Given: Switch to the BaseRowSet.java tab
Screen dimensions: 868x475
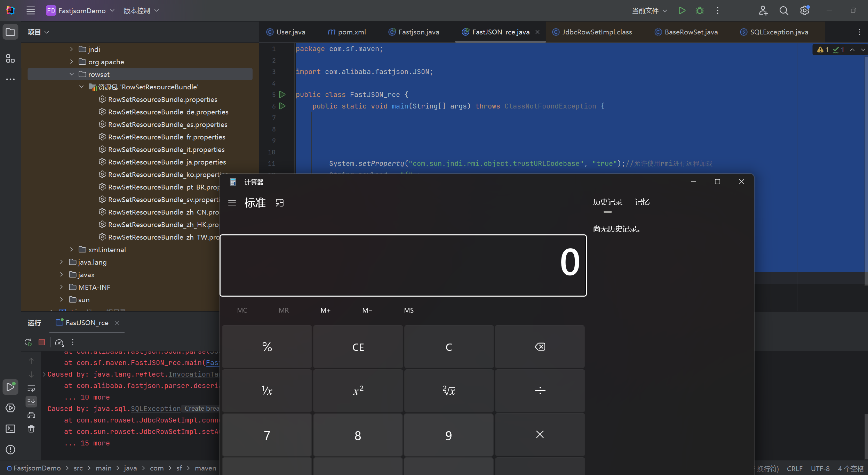Looking at the screenshot, I should tap(686, 32).
